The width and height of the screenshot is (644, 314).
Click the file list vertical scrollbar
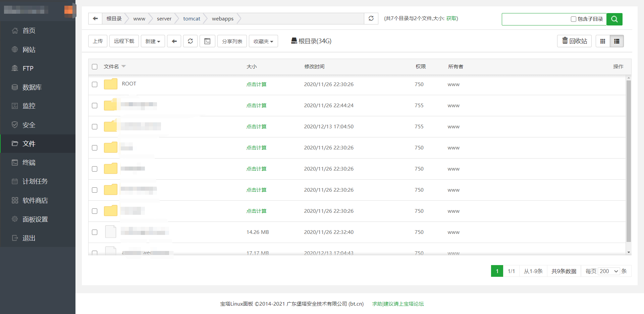coord(629,161)
